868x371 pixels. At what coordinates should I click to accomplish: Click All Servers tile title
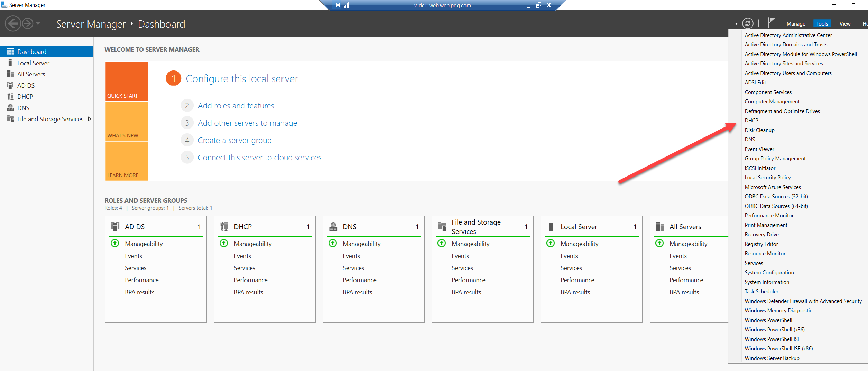click(685, 227)
